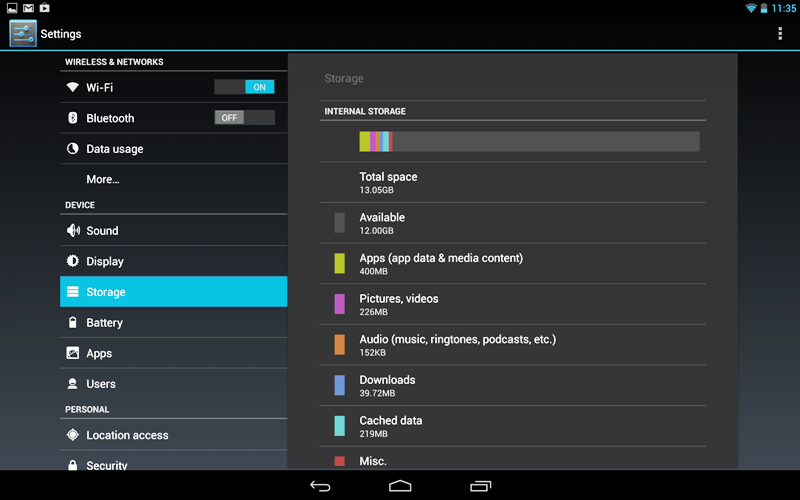The width and height of the screenshot is (800, 500).
Task: Tap the Users person icon
Action: [72, 384]
